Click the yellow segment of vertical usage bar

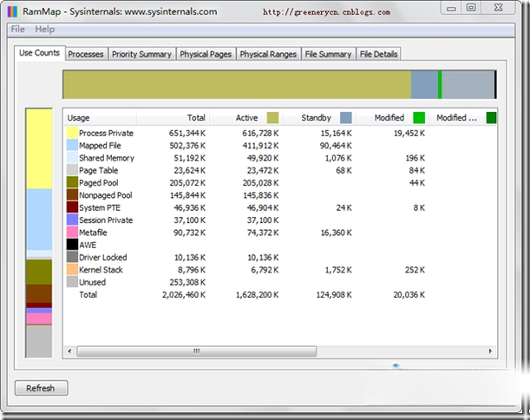coord(39,148)
